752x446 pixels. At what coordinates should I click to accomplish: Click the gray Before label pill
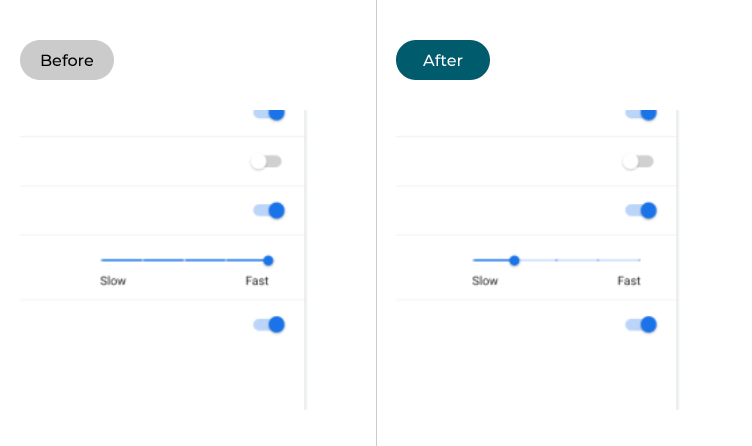pos(67,60)
